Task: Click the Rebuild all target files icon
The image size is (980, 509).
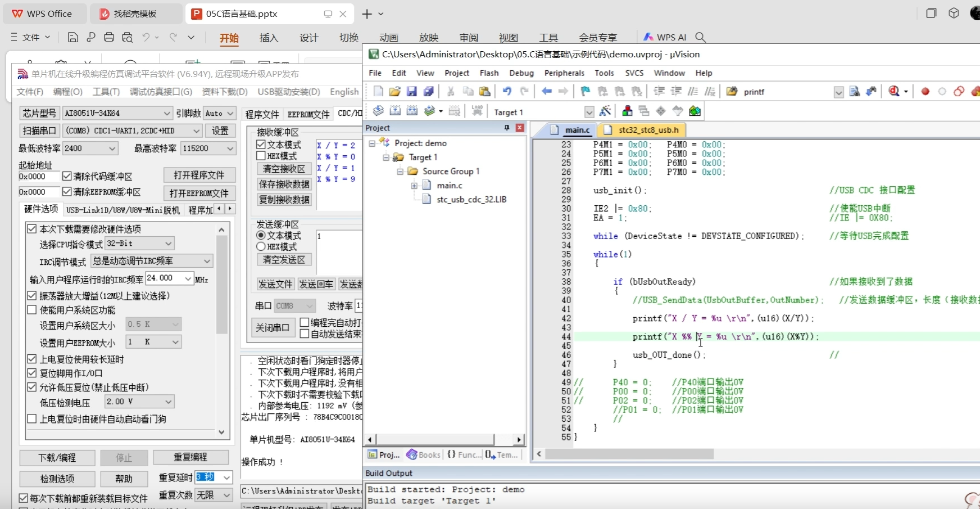Action: [412, 111]
